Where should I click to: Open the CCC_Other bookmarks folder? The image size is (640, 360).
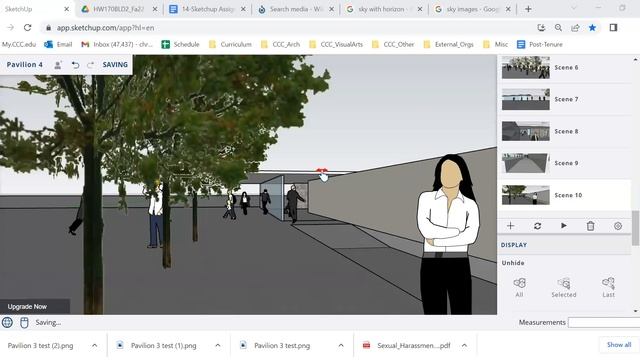(393, 44)
